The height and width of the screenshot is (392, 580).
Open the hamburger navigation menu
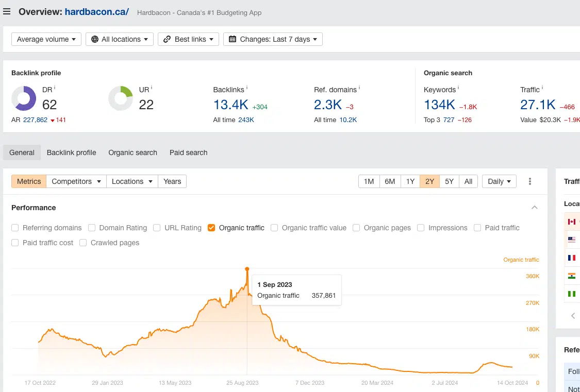pyautogui.click(x=6, y=12)
